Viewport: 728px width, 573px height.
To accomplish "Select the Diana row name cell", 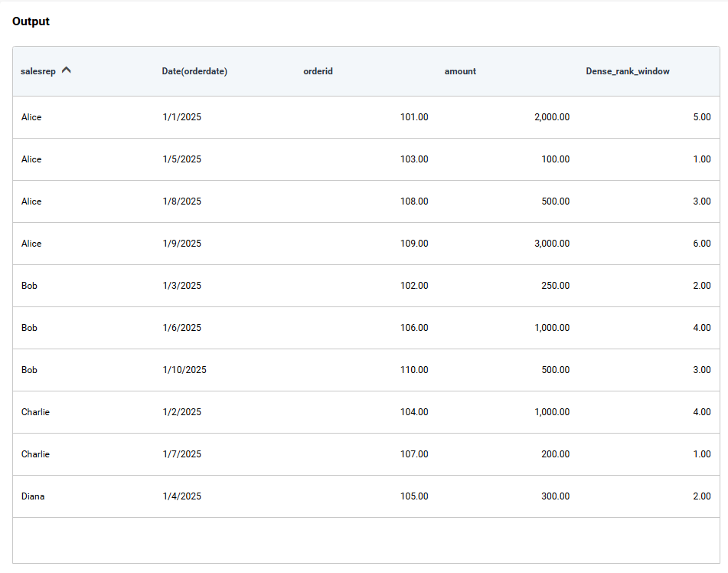I will tap(33, 496).
